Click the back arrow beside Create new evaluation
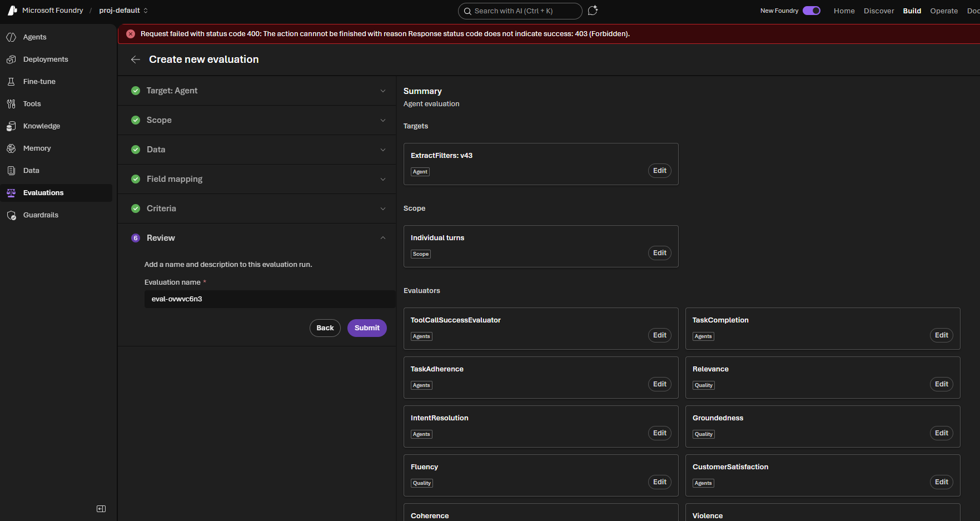This screenshot has height=521, width=980. [136, 59]
